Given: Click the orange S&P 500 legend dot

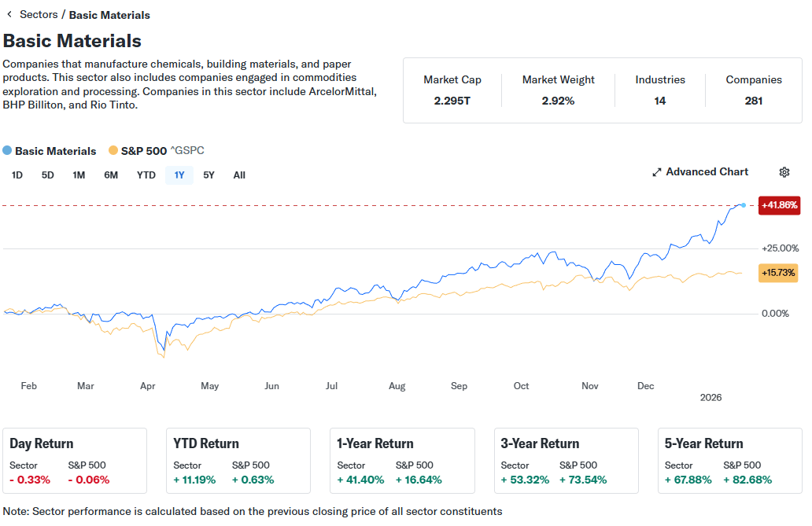Looking at the screenshot, I should [113, 151].
